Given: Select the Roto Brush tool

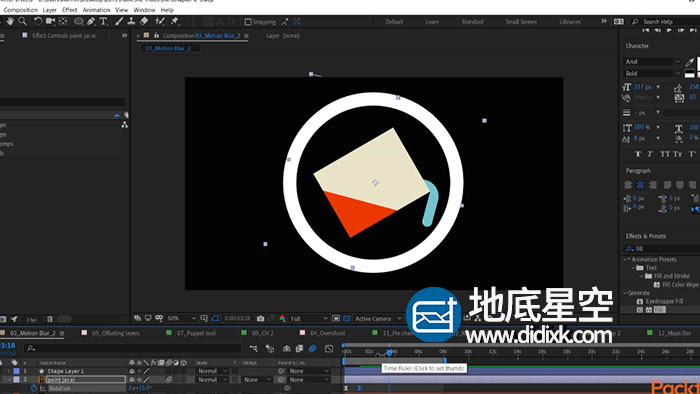Looking at the screenshot, I should (160, 21).
